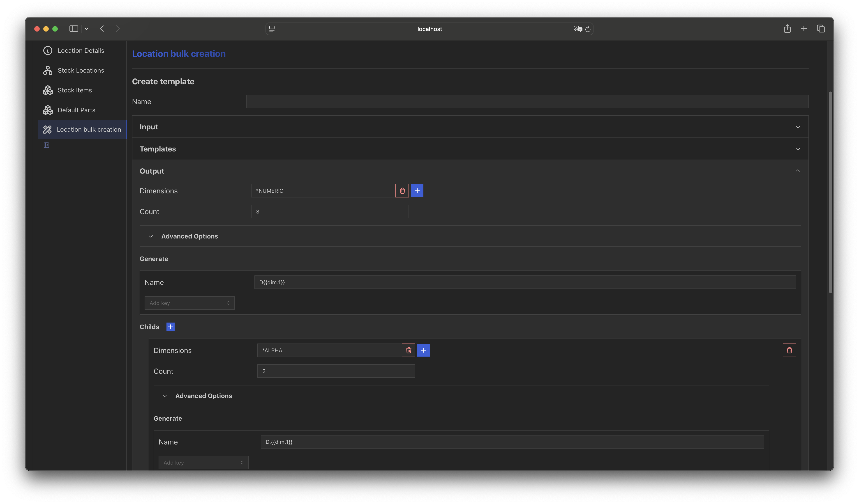Go to Stock Items panel
Viewport: 859px width, 504px height.
75,90
